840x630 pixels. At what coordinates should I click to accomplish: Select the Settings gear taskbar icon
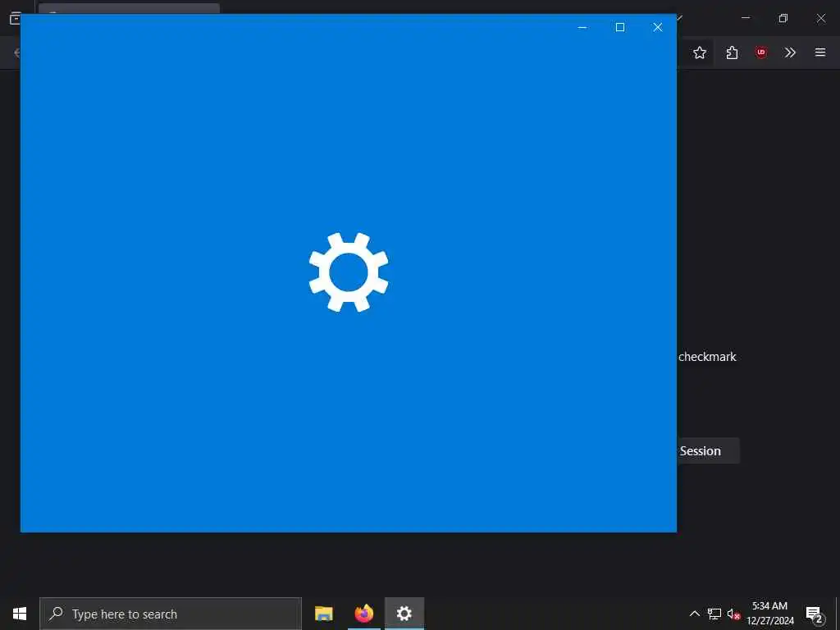404,614
